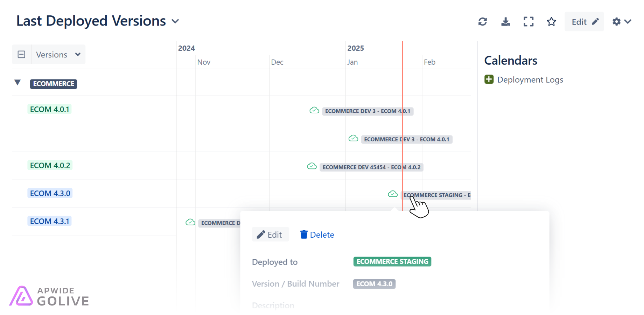Click the cloud icon on ECOM 4.3.1 row
This screenshot has width=644, height=315.
(x=190, y=222)
